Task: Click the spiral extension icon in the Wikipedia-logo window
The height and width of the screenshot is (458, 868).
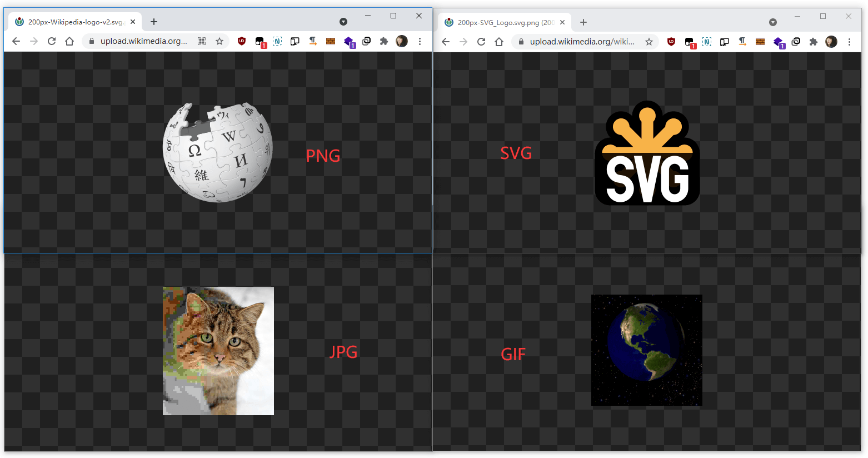Action: (366, 41)
